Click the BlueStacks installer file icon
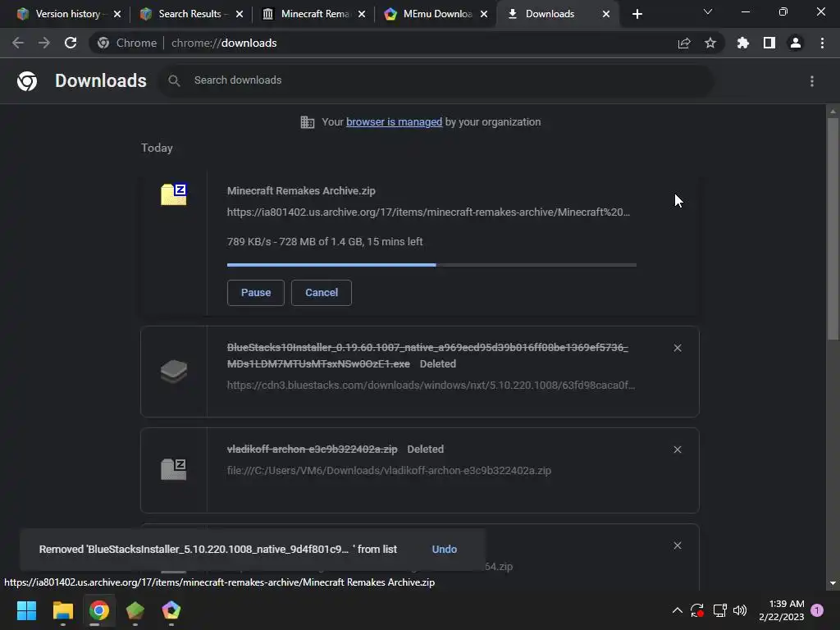840x630 pixels. [174, 372]
